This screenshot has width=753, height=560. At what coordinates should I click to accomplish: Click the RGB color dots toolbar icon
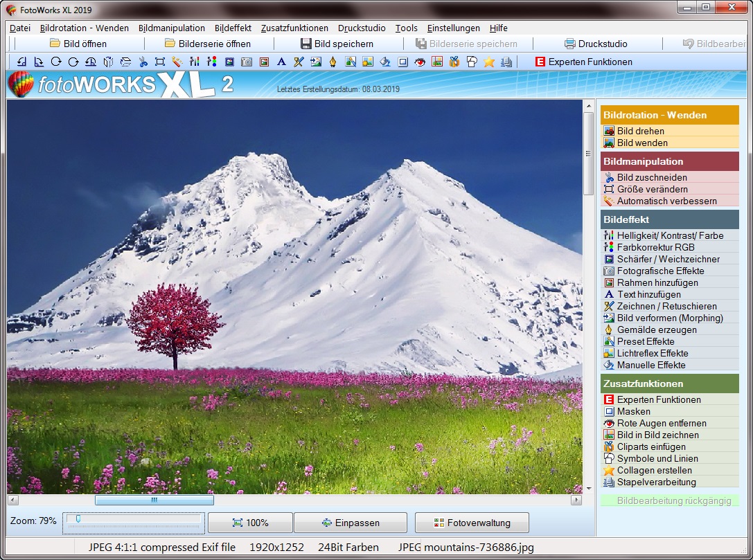pos(212,62)
